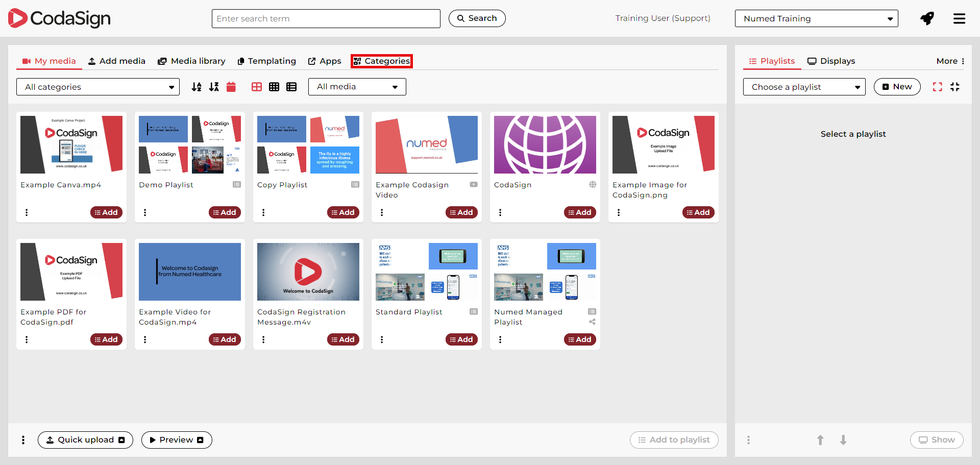Open the Media library tab
The height and width of the screenshot is (465, 980).
191,61
